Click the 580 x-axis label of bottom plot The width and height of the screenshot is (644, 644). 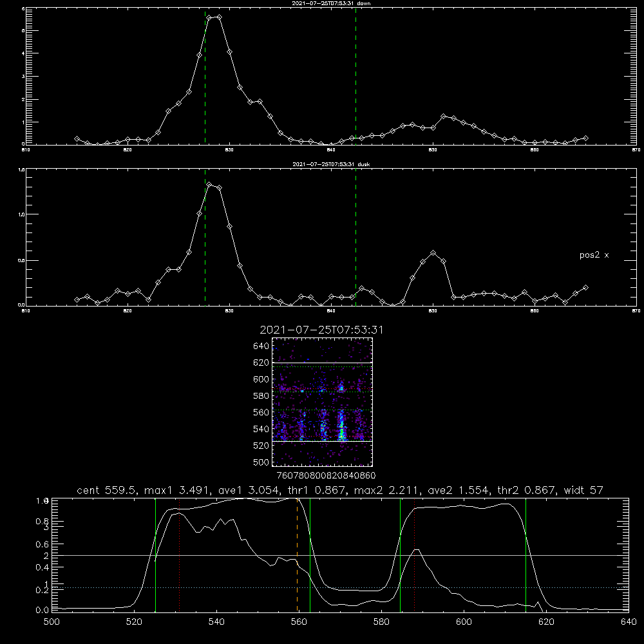click(x=381, y=621)
